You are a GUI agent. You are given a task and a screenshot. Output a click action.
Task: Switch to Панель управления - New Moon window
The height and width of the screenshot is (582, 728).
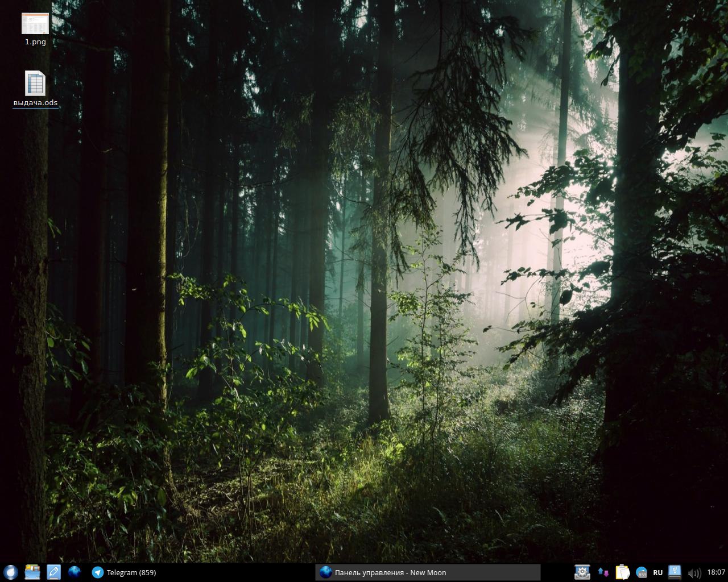point(428,572)
